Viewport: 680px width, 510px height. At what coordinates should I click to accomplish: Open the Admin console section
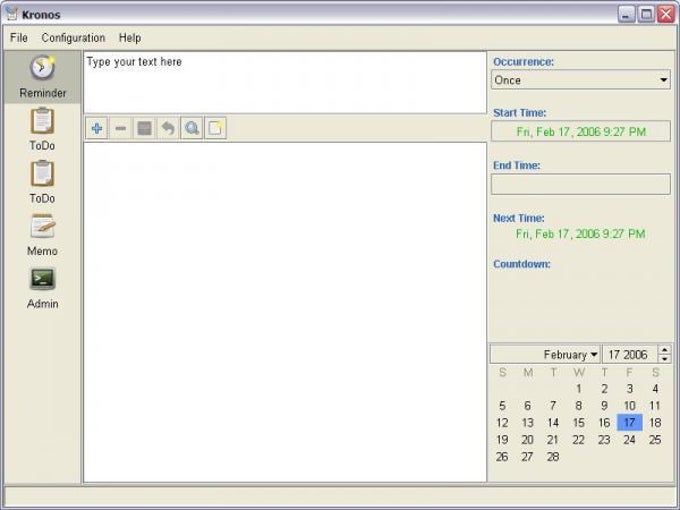tap(42, 288)
